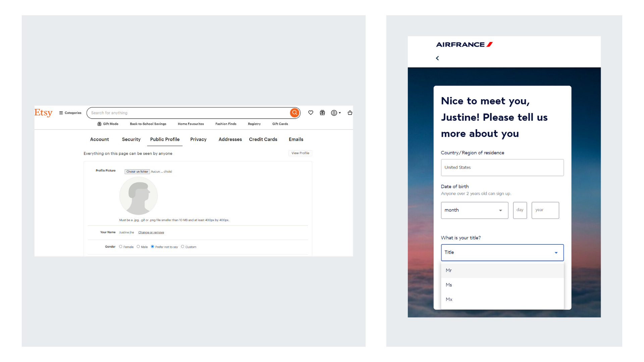Click the View Profile button
Viewport: 644px width, 362px height.
300,153
